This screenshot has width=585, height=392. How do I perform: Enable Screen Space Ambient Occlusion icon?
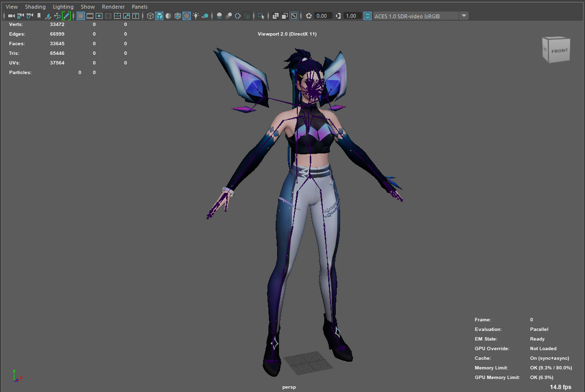point(219,16)
